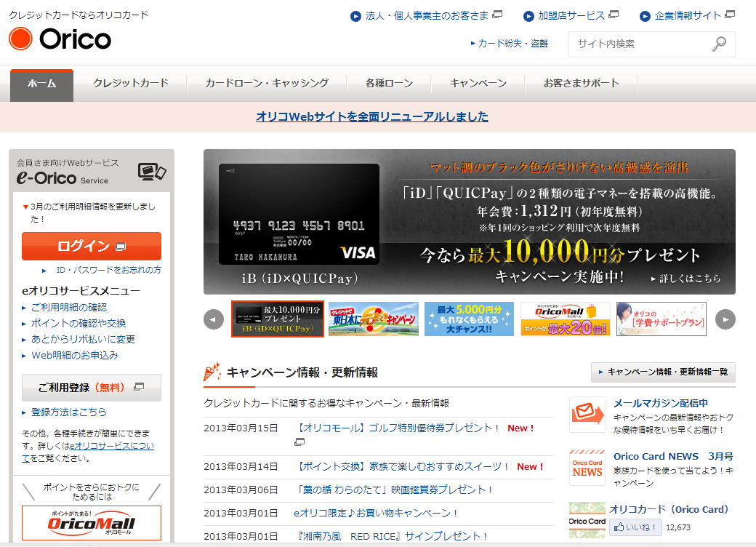
Task: Open the カードローン・キャッシング menu
Action: (267, 84)
